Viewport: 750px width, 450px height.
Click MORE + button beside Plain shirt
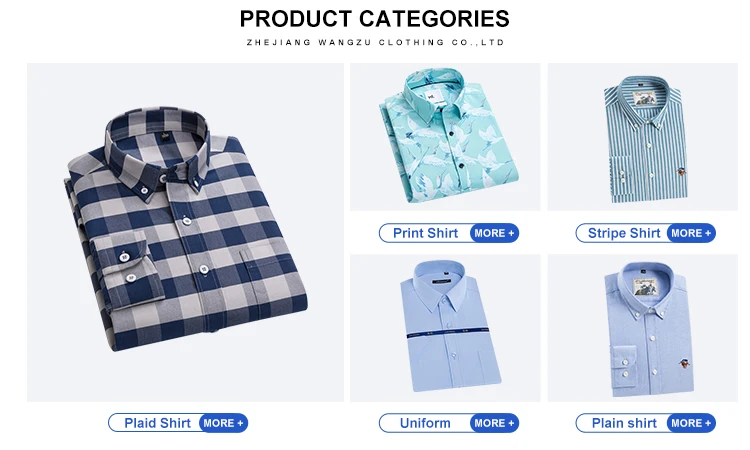pyautogui.click(x=691, y=423)
